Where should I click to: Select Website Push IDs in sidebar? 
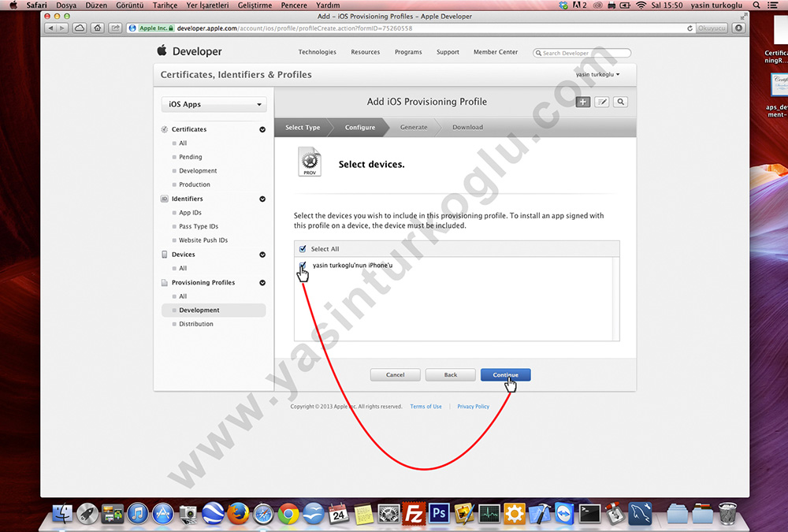tap(203, 240)
